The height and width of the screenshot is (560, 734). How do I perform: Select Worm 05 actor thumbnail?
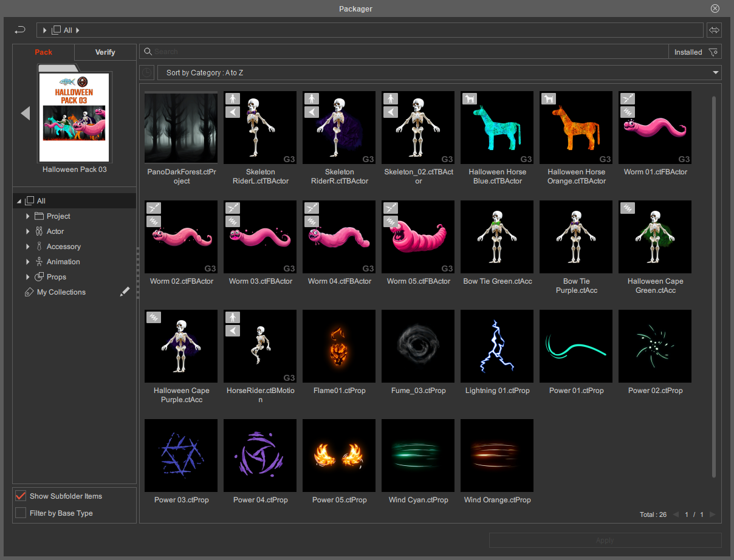click(x=418, y=237)
